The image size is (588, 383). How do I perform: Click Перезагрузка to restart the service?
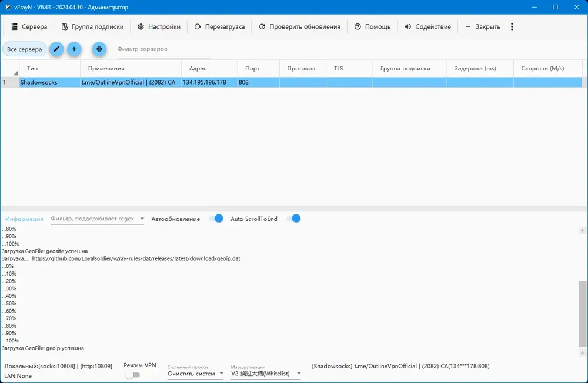(x=219, y=26)
